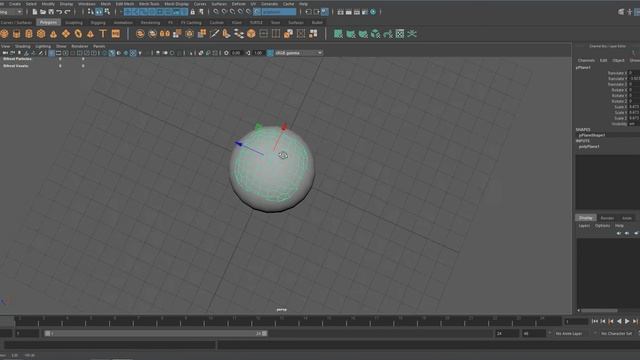The height and width of the screenshot is (360, 640).
Task: Click the Scale X channel value
Action: point(634,107)
